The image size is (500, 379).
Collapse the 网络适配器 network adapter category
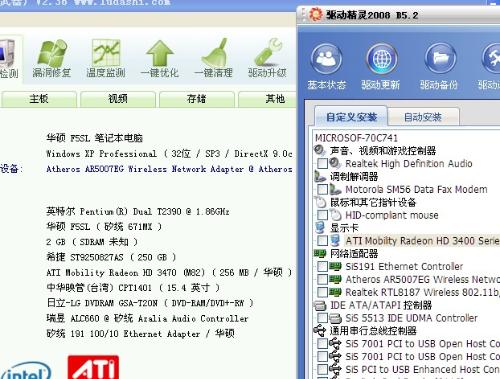tap(354, 254)
